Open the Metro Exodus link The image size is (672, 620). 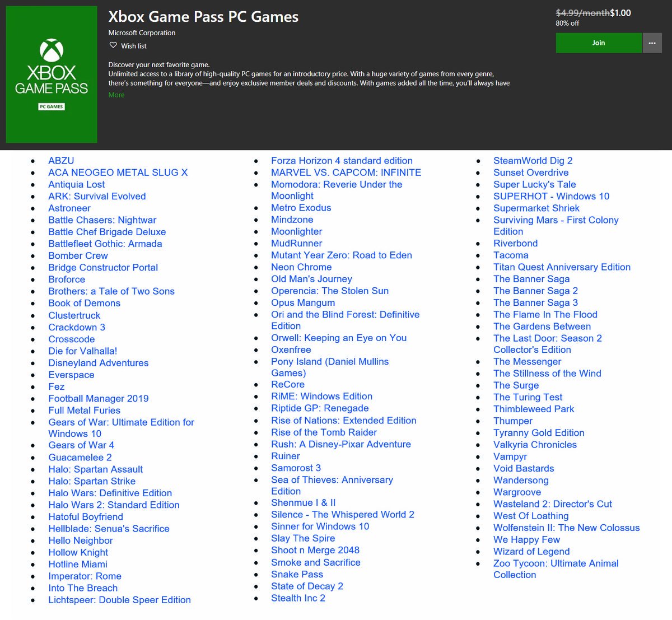[301, 208]
